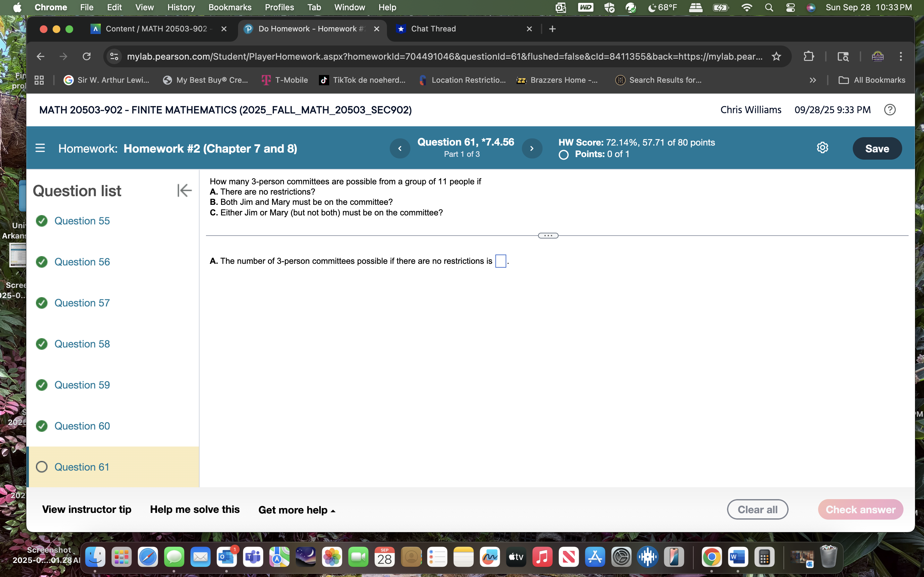Open the hamburger menu beside Homework
924x577 pixels.
pos(40,148)
